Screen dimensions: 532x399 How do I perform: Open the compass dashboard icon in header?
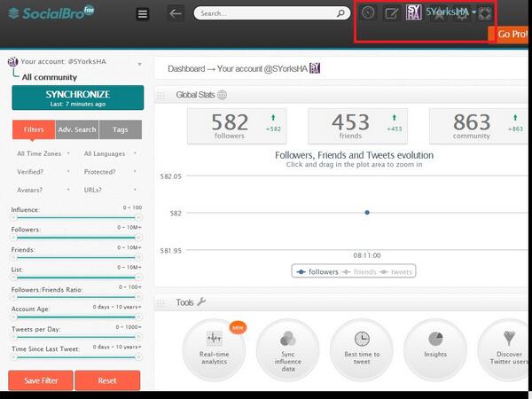(x=368, y=13)
